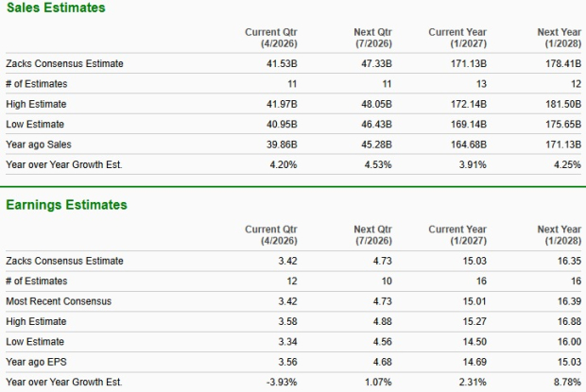
Task: Select the 4.53% sales growth value
Action: [378, 165]
